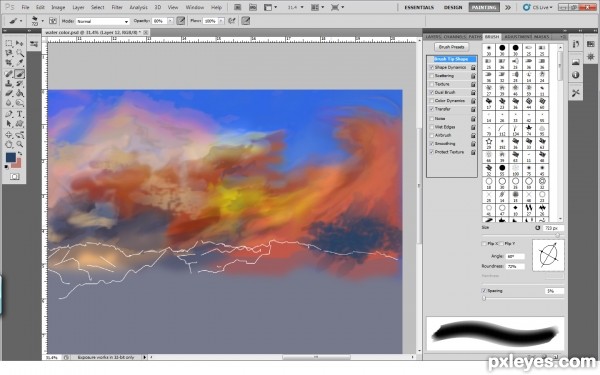Open the Info panel icon
The image size is (600, 375).
[x=576, y=75]
